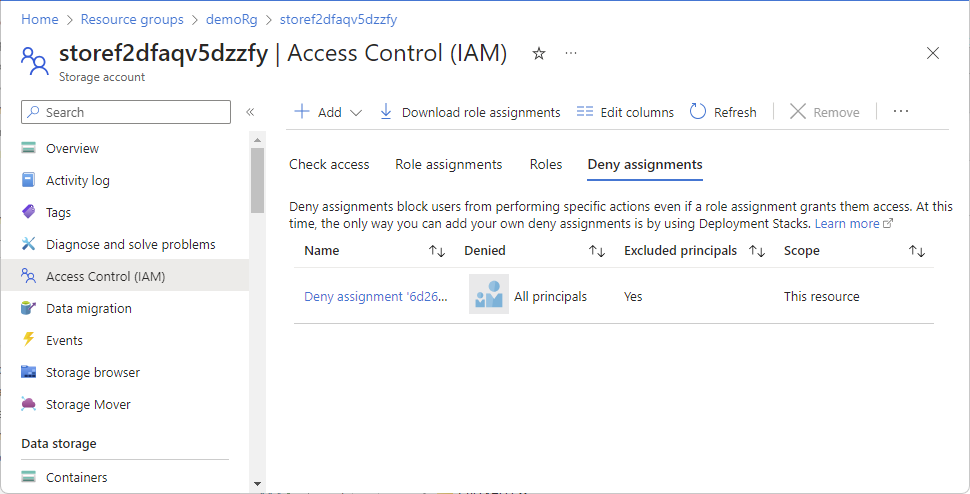Open the Roles tab
970x494 pixels.
point(546,164)
